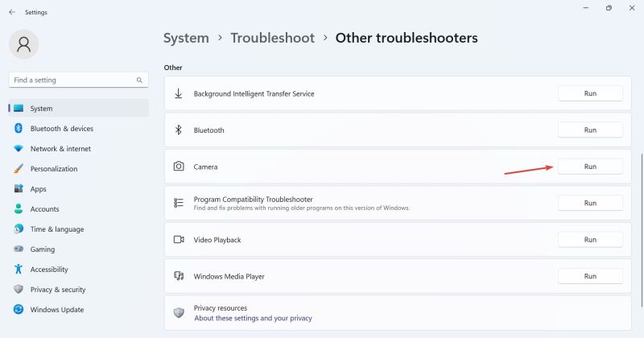Click the user profile avatar
The height and width of the screenshot is (338, 644).
(x=23, y=46)
